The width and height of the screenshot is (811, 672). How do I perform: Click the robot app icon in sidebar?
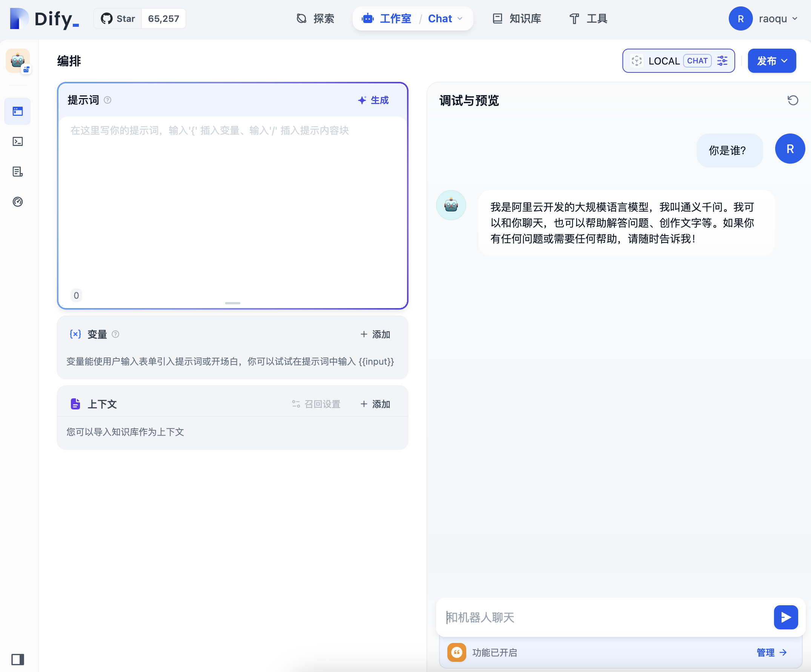tap(18, 61)
